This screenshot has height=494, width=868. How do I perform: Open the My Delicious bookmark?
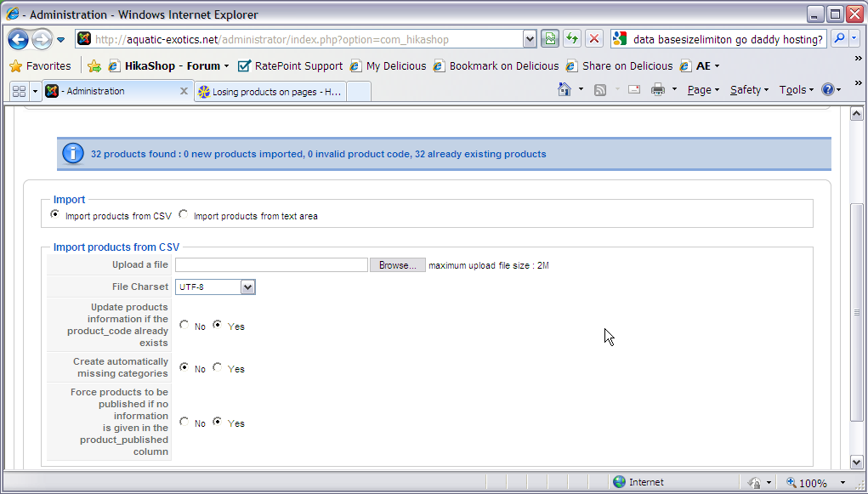point(389,66)
